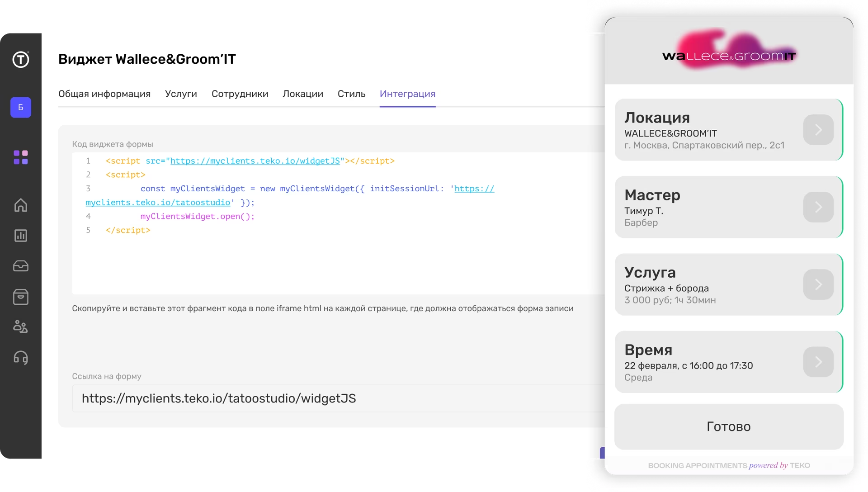Select the workspace avatar labeled Б
The height and width of the screenshot is (492, 868).
click(x=20, y=107)
